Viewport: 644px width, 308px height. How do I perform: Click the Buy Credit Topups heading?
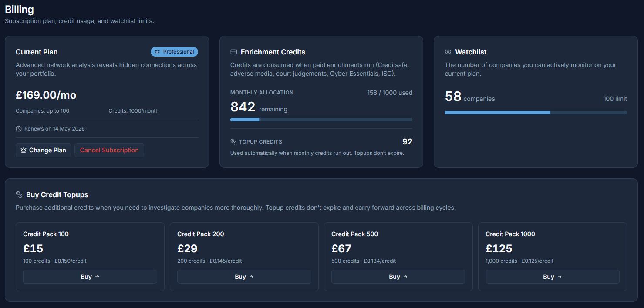(57, 194)
